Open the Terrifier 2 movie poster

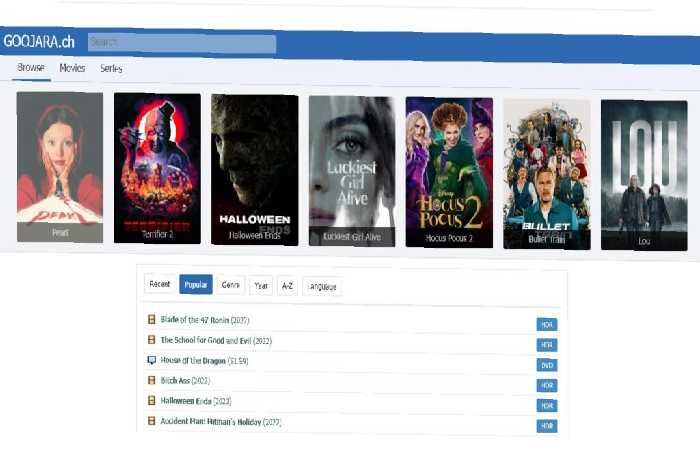[x=157, y=169]
